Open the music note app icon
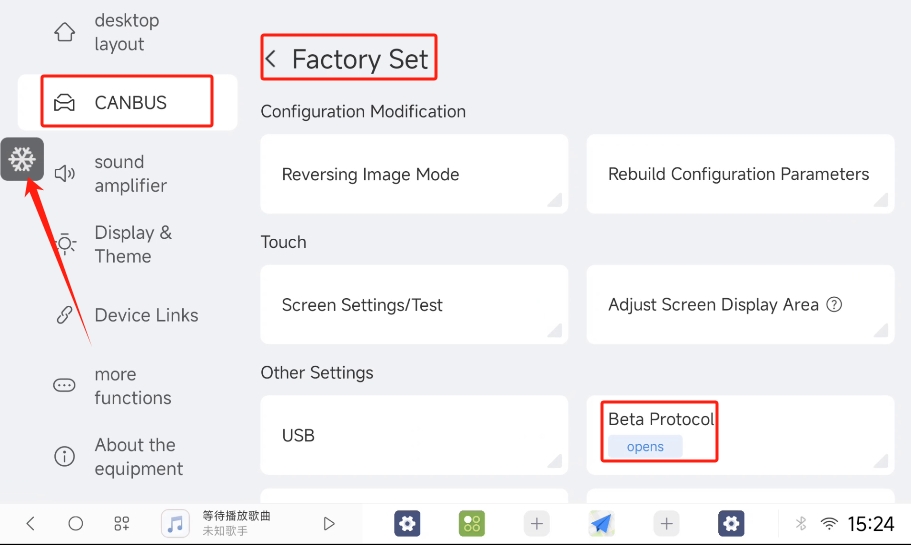This screenshot has height=545, width=911. 175,524
